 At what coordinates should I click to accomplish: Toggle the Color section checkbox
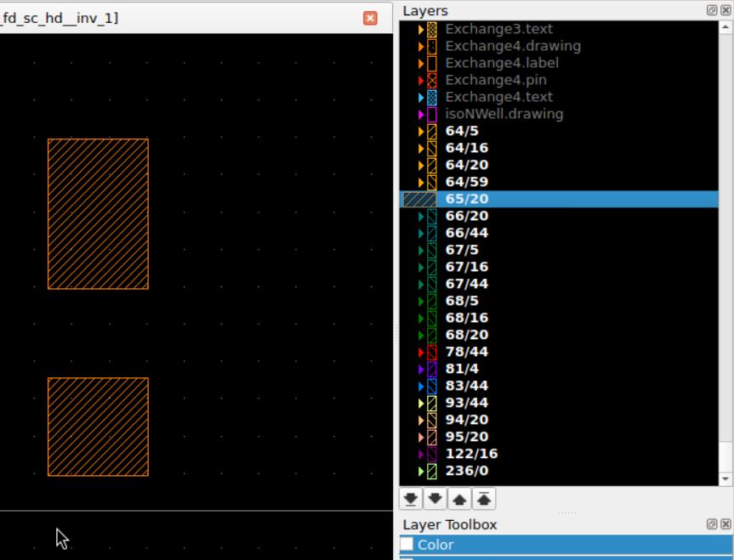coord(407,545)
